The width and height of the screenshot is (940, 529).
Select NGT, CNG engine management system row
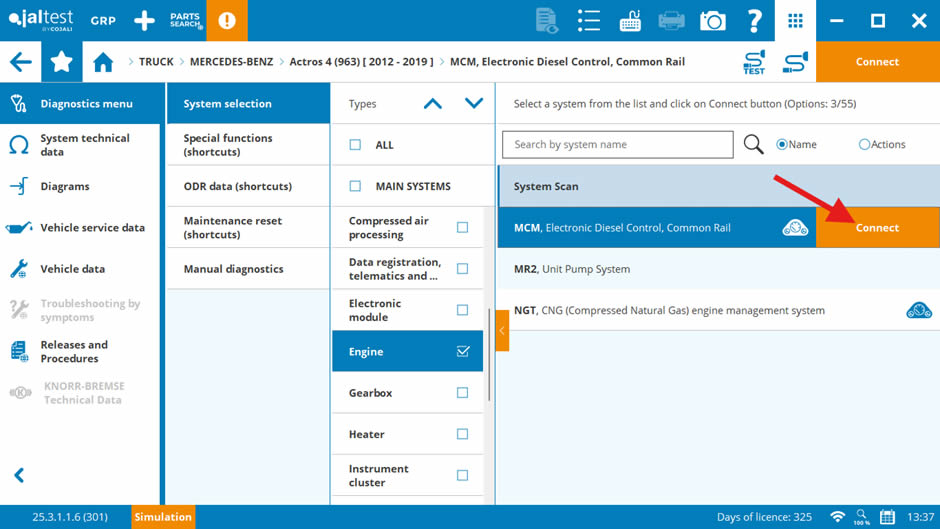718,311
